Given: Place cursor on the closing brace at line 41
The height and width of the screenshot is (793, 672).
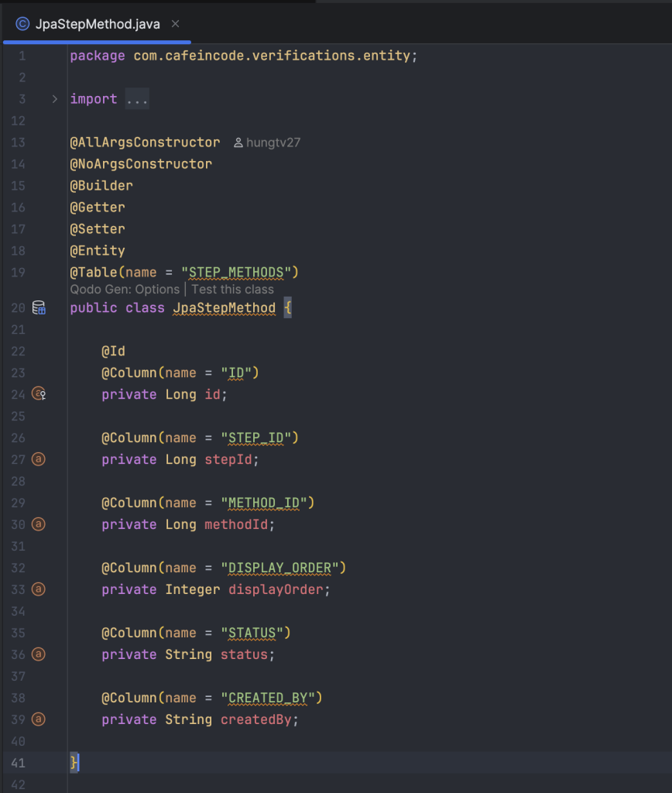Looking at the screenshot, I should [74, 763].
